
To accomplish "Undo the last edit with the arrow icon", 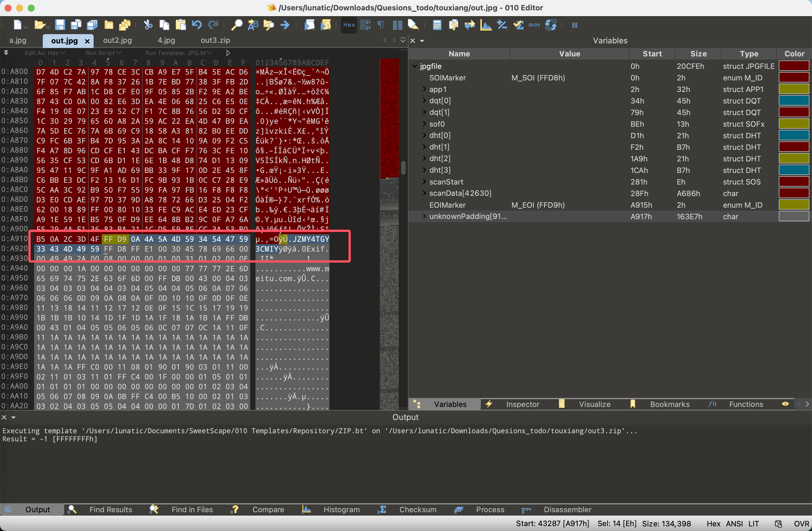I will point(197,25).
